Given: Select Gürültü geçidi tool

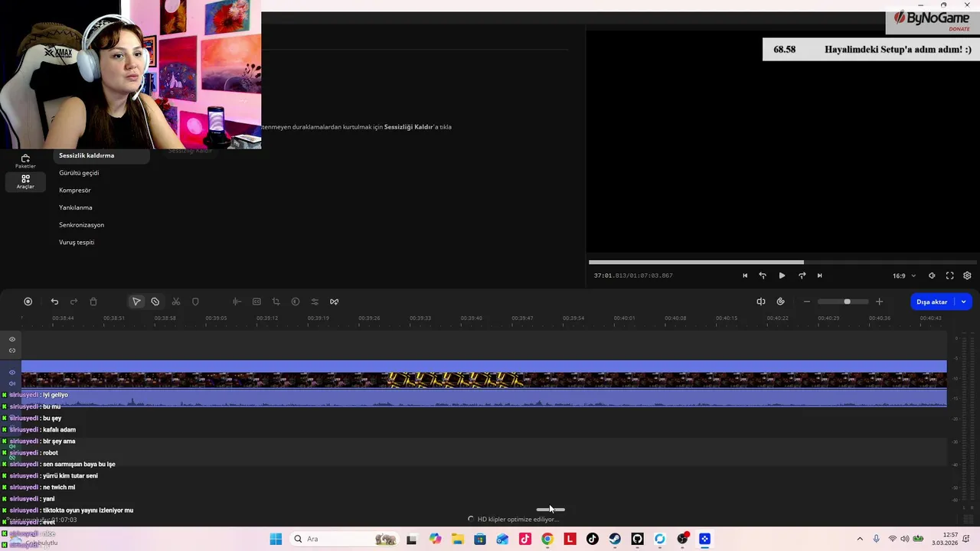Looking at the screenshot, I should pos(79,173).
